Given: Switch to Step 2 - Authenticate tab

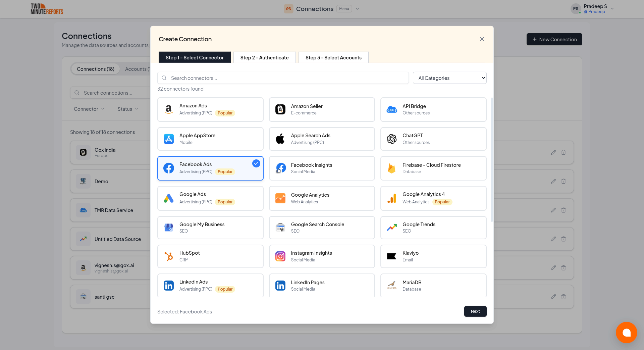Looking at the screenshot, I should pyautogui.click(x=264, y=57).
